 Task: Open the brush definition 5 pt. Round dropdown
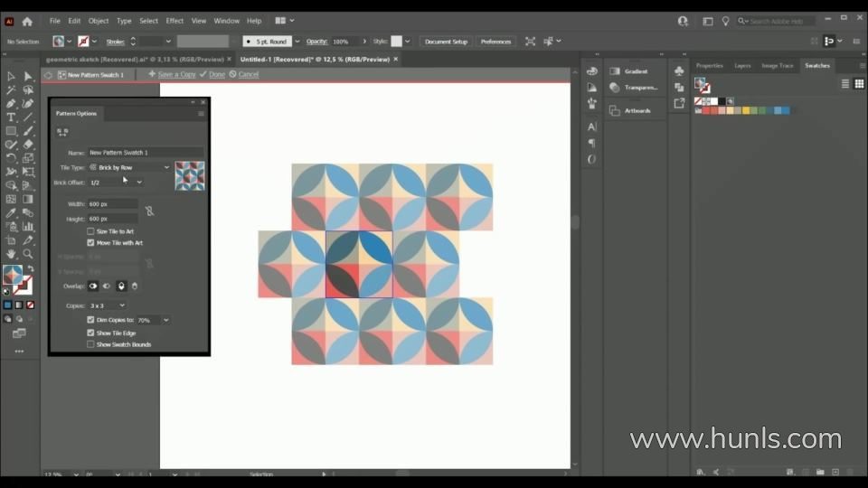297,42
